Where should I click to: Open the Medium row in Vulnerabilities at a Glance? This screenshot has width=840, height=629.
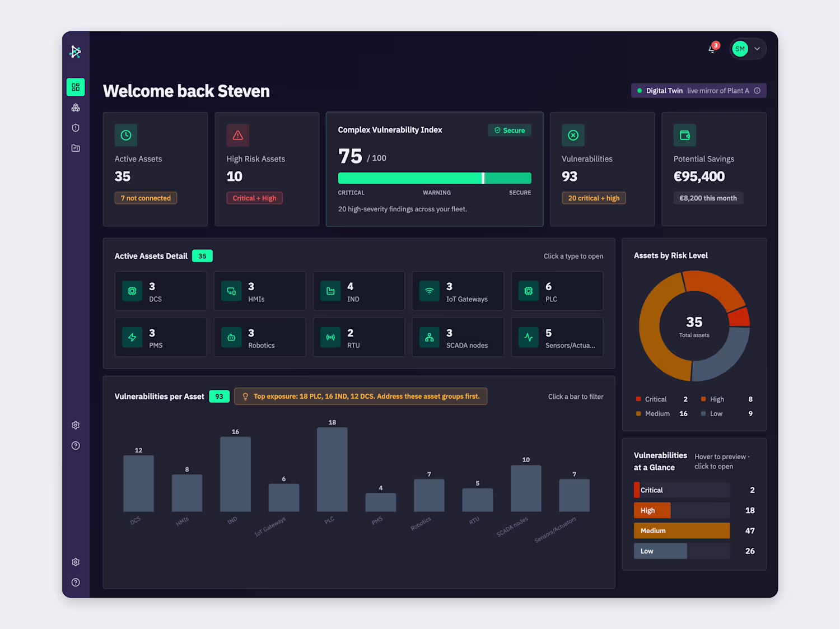pyautogui.click(x=694, y=530)
